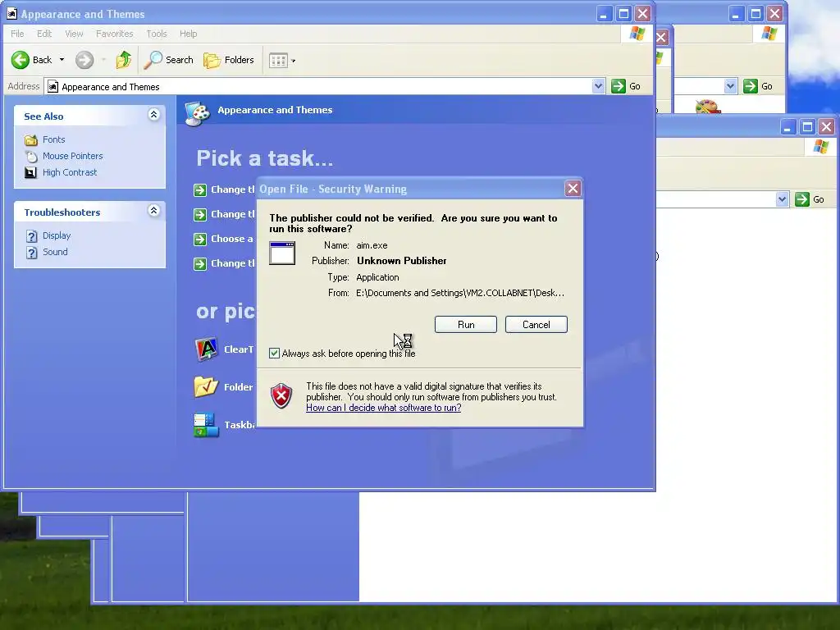This screenshot has width=840, height=630.
Task: Open the Mouse Pointers link
Action: pyautogui.click(x=72, y=156)
